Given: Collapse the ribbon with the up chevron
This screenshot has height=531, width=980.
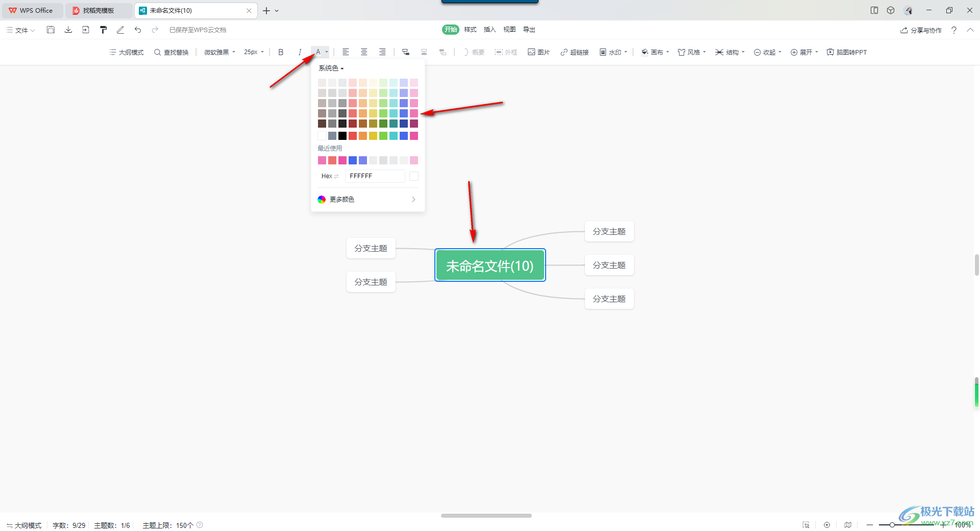Looking at the screenshot, I should (970, 30).
